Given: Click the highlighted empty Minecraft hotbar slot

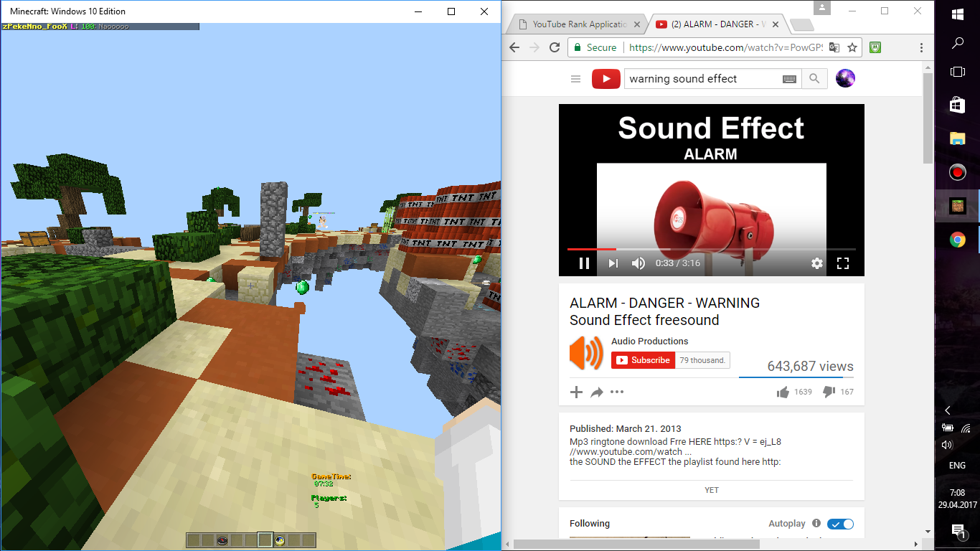Looking at the screenshot, I should point(265,540).
